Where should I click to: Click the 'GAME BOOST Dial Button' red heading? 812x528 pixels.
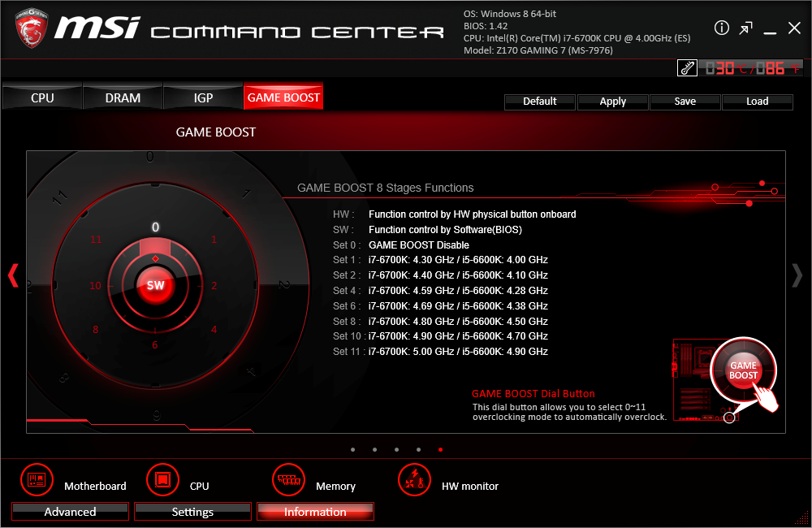point(533,393)
